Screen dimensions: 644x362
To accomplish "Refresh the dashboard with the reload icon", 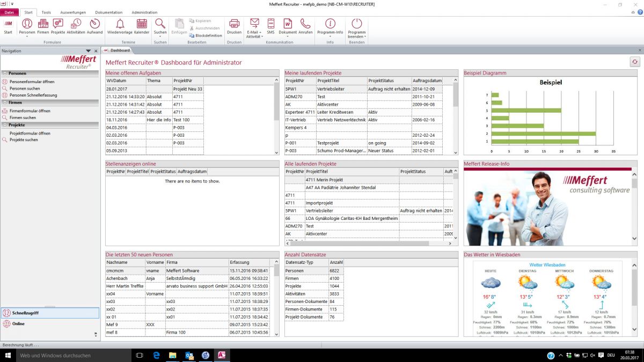I will click(x=634, y=62).
